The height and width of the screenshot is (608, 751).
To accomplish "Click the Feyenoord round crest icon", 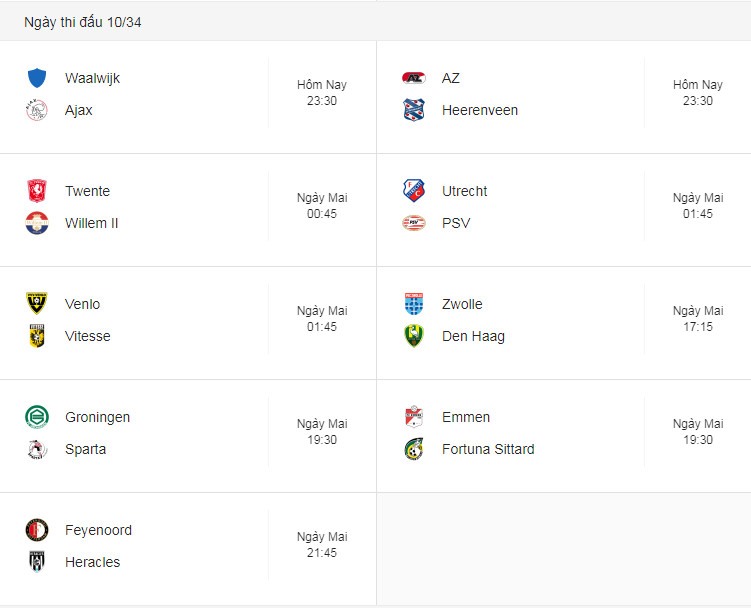I will click(37, 530).
